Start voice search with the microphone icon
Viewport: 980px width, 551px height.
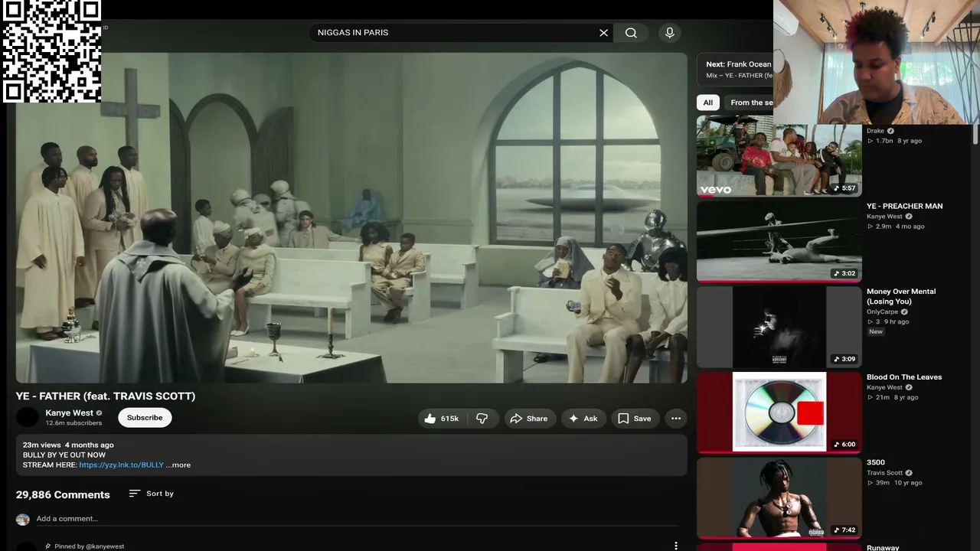coord(670,33)
